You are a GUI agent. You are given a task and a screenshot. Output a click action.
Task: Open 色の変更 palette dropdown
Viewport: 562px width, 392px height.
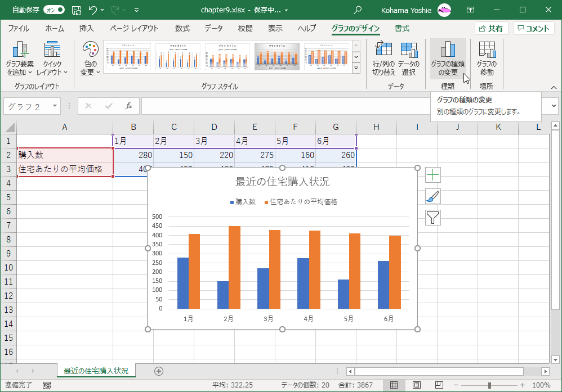click(90, 58)
